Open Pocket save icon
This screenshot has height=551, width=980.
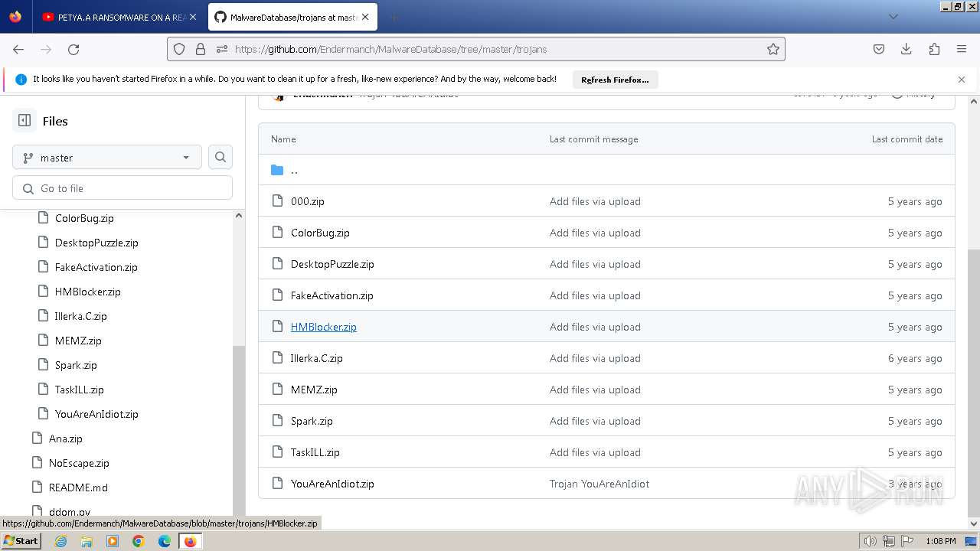click(x=879, y=49)
